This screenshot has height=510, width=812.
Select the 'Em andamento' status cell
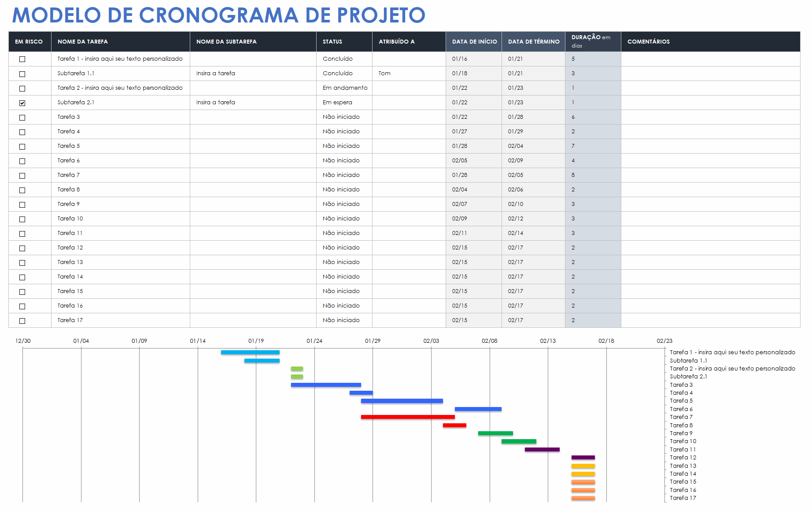pos(344,88)
